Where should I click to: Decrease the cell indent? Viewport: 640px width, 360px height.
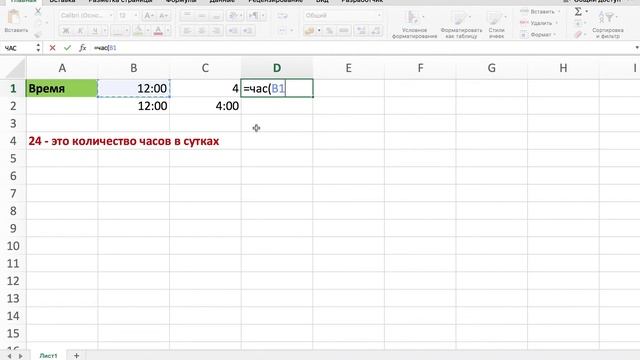tap(233, 31)
